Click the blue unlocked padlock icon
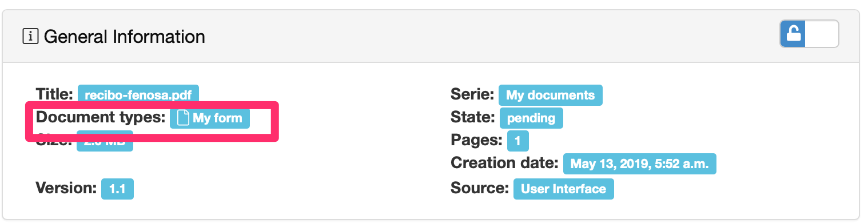Image resolution: width=868 pixels, height=223 pixels. (793, 34)
